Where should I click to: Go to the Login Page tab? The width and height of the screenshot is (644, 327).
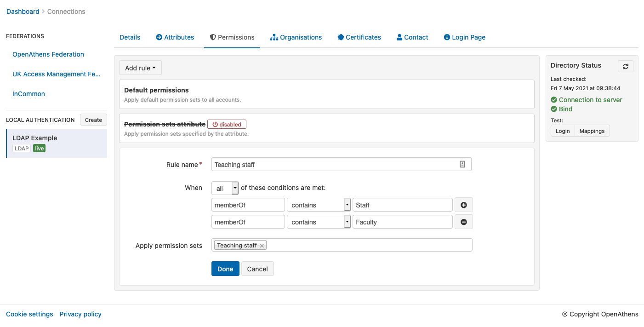464,37
